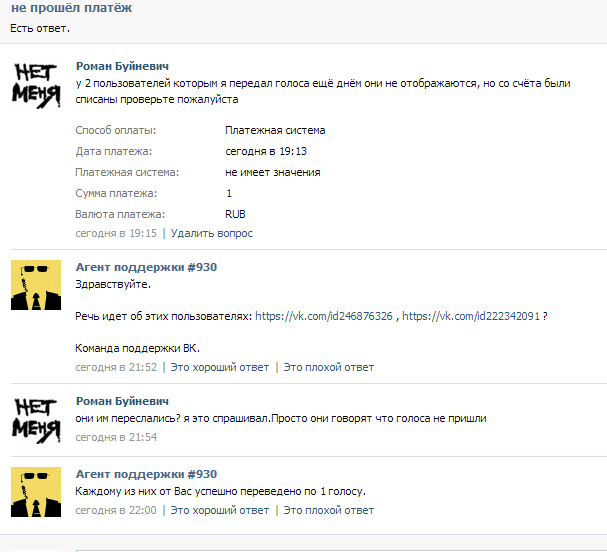Select label 'Платежная система:'
The height and width of the screenshot is (552, 607).
click(x=127, y=172)
